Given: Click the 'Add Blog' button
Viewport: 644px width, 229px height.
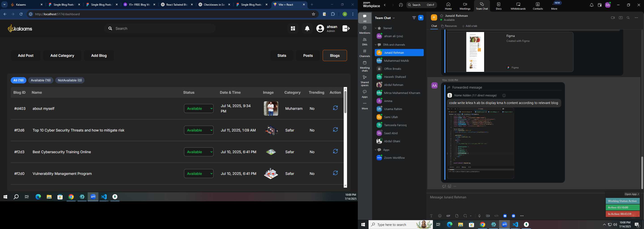Looking at the screenshot, I should [99, 55].
